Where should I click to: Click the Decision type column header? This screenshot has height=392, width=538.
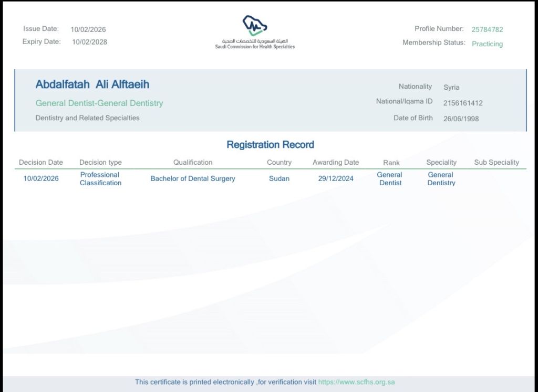(x=100, y=163)
